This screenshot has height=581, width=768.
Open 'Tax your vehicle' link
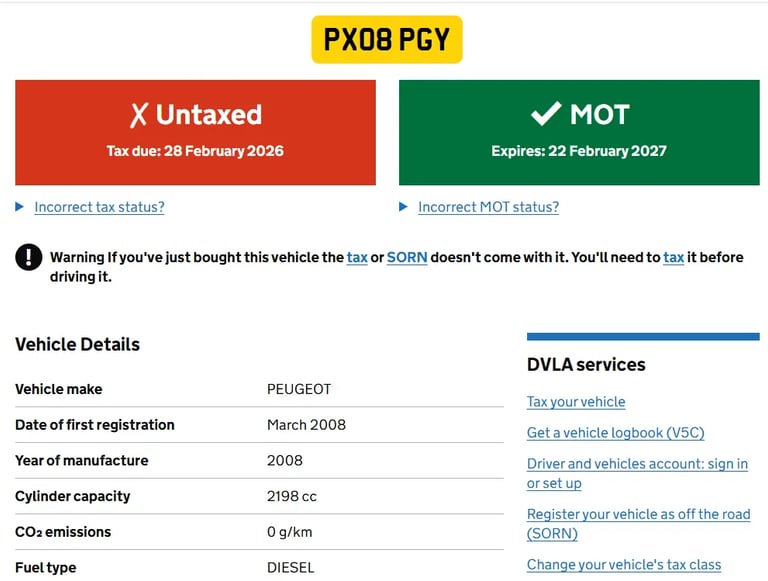point(576,402)
